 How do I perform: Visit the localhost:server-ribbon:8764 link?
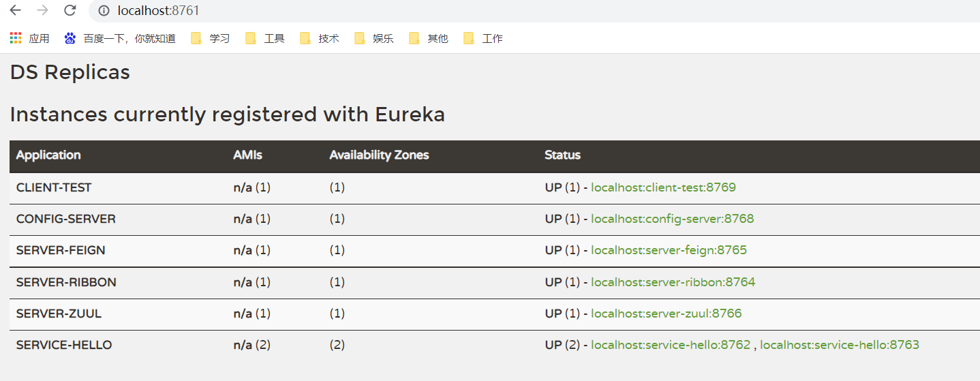tap(673, 282)
